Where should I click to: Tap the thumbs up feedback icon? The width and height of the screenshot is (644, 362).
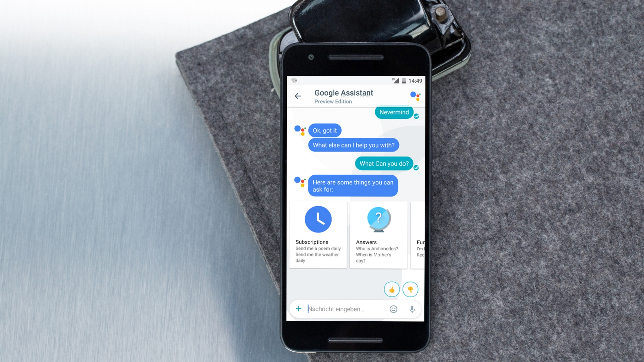392,290
